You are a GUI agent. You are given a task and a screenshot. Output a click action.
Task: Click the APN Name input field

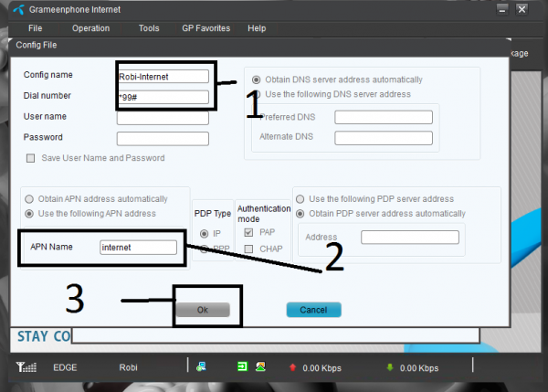[x=139, y=248]
